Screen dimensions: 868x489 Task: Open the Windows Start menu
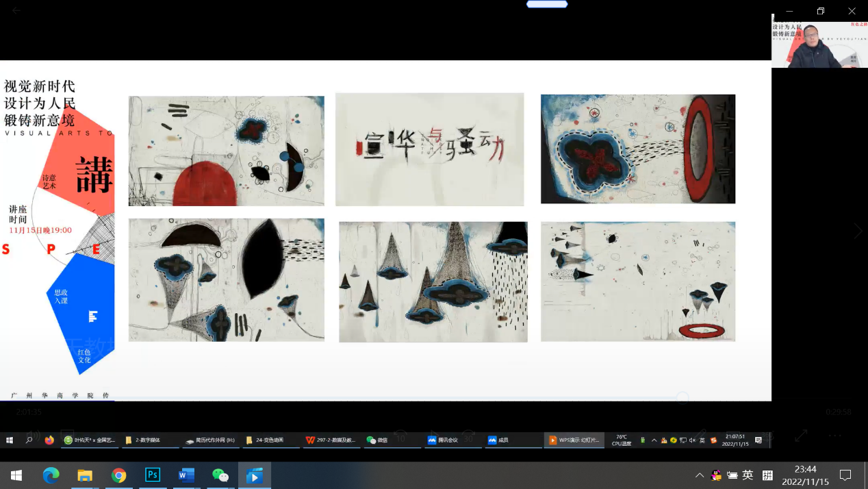point(16,475)
